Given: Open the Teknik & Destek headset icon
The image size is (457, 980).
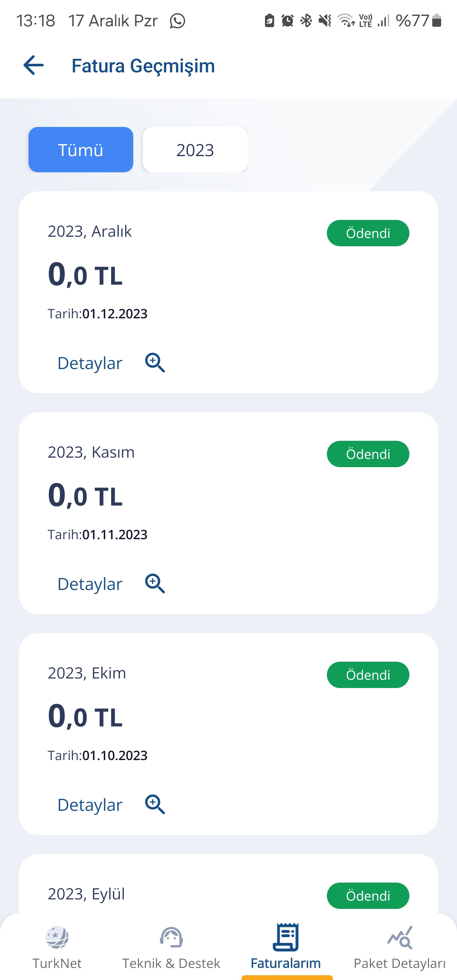Looking at the screenshot, I should tap(171, 937).
